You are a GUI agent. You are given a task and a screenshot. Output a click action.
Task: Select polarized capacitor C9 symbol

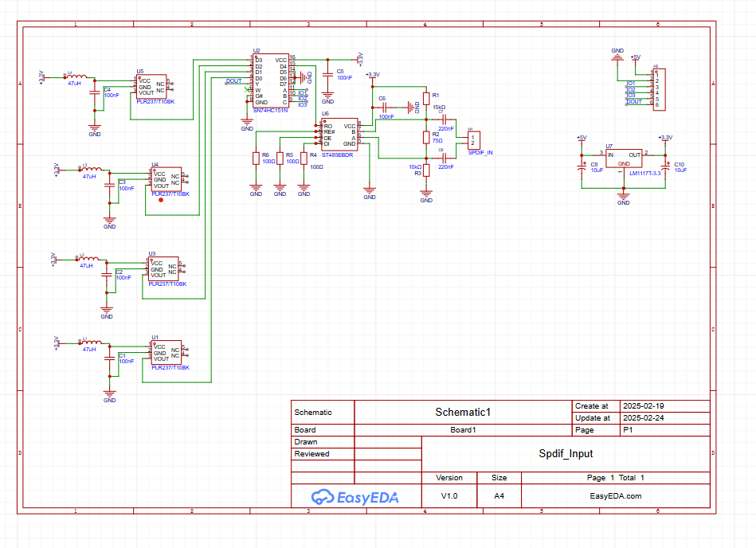coord(582,166)
